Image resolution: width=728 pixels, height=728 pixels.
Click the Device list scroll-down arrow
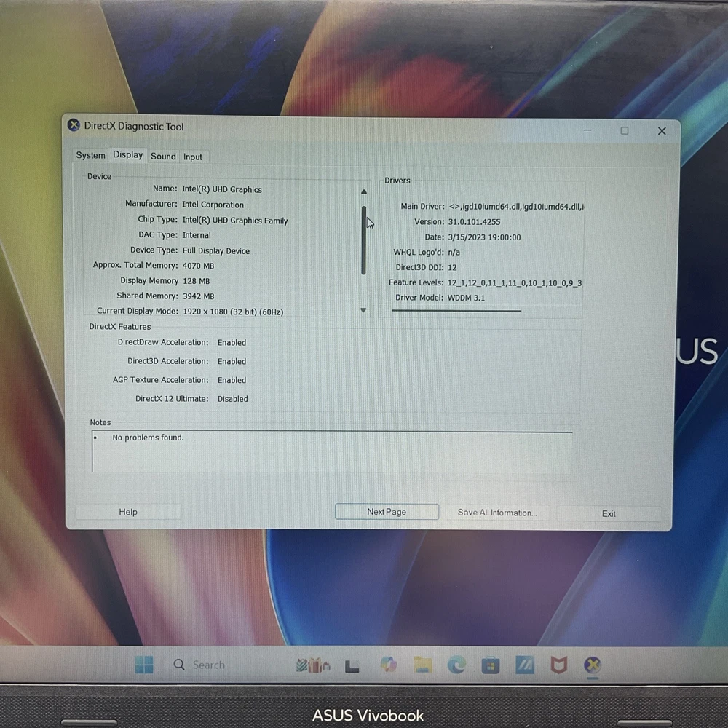pos(363,311)
